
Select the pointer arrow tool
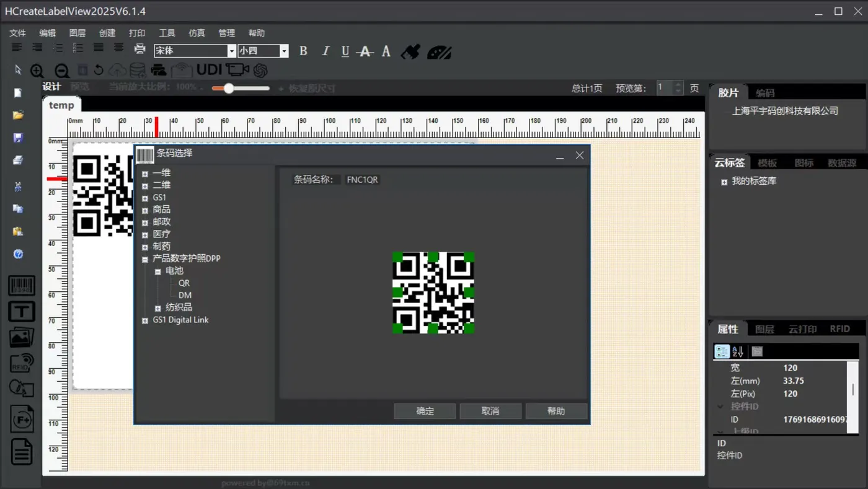click(x=18, y=70)
